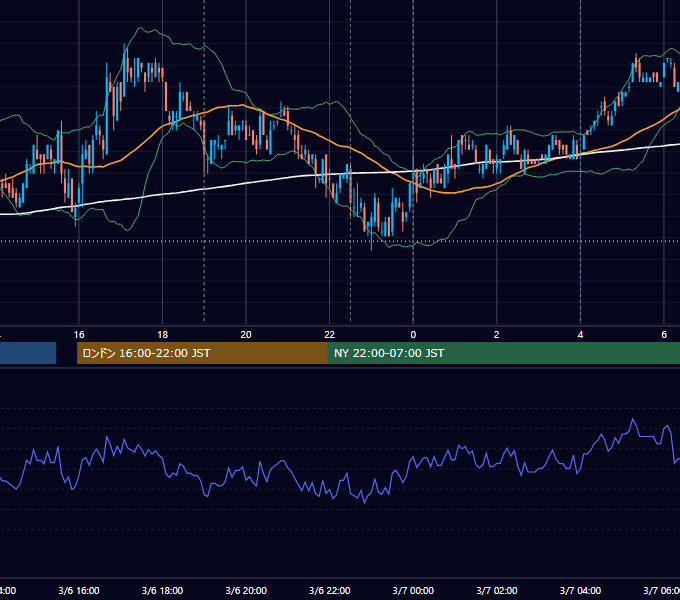
Task: Click the hour label 18 on upper axis
Action: pos(162,335)
